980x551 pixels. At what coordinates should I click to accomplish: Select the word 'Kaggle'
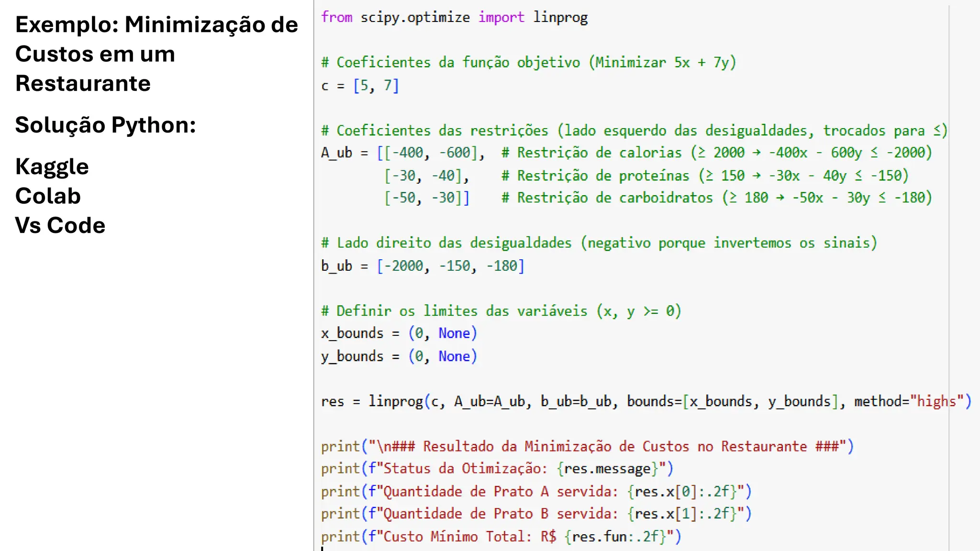52,167
